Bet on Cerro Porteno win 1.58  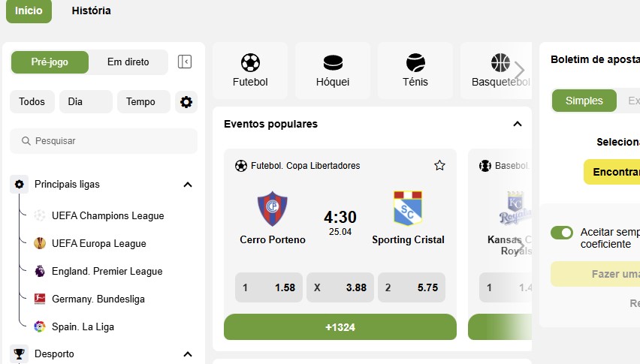(x=269, y=287)
